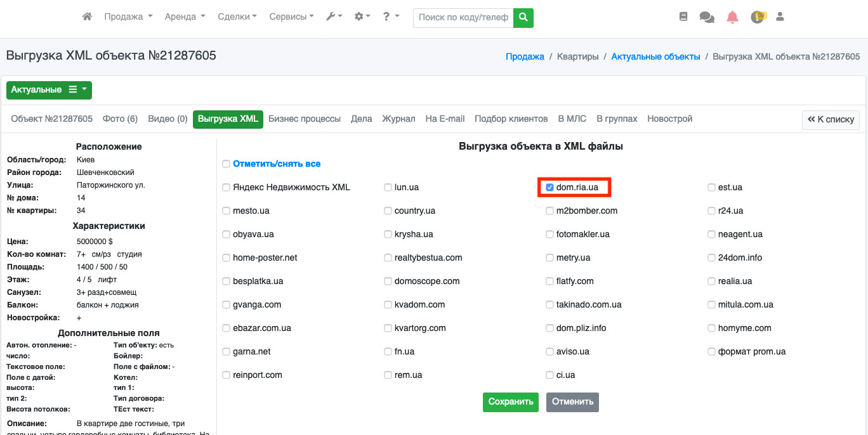
Task: Open the user profile icon
Action: pos(780,17)
